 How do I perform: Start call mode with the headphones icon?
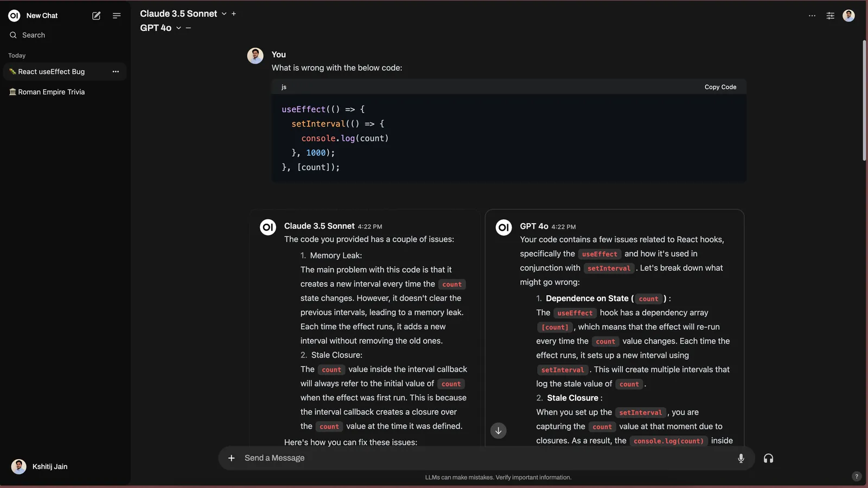click(768, 458)
